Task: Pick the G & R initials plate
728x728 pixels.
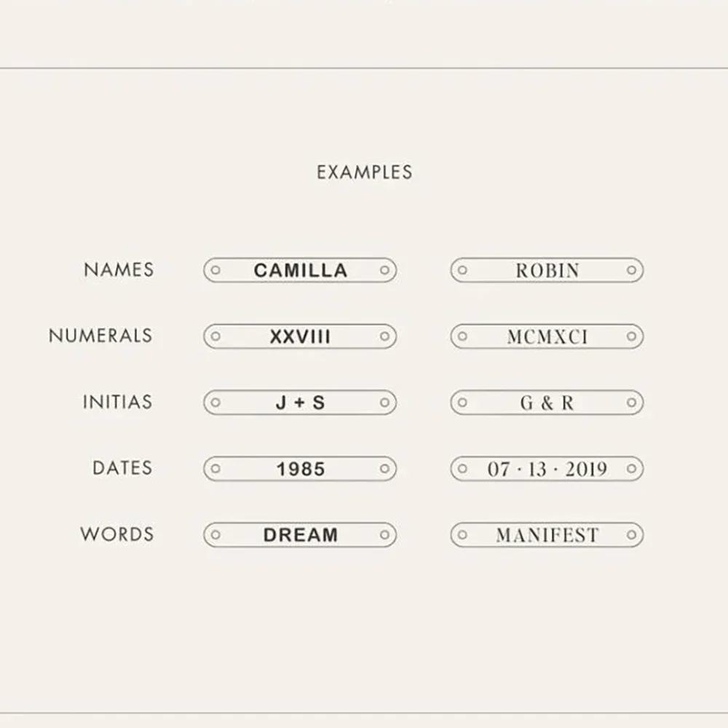Action: (x=547, y=403)
